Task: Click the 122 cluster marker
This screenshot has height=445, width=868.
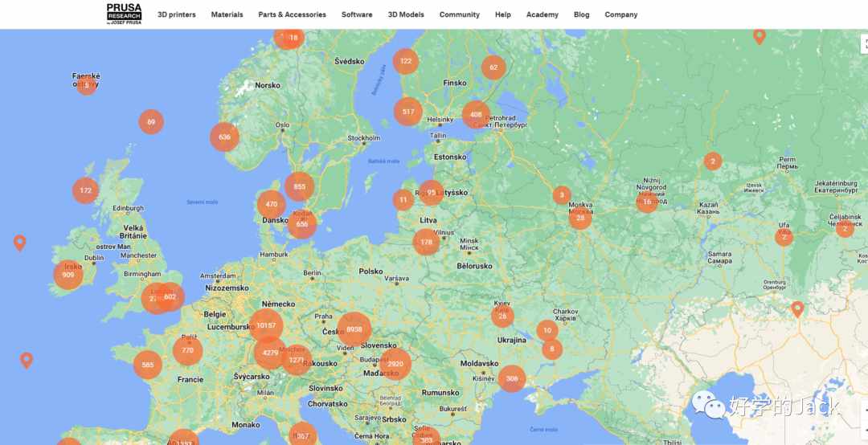Action: 406,61
